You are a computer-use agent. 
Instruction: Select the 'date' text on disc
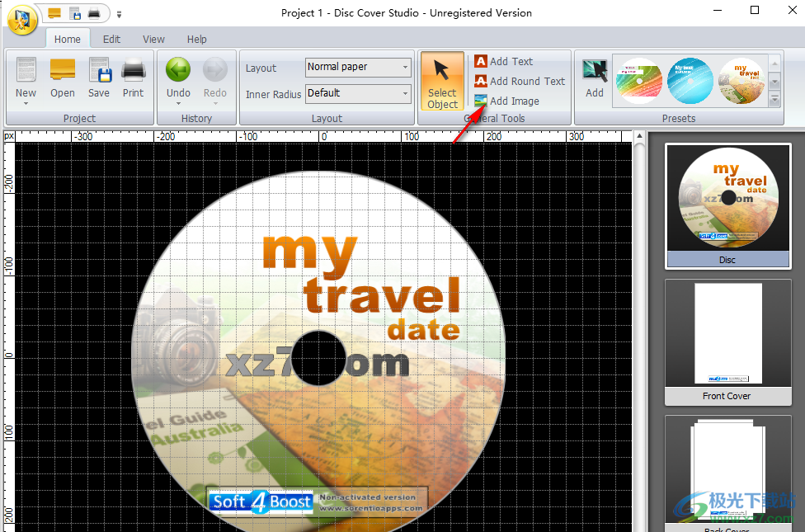[x=423, y=329]
